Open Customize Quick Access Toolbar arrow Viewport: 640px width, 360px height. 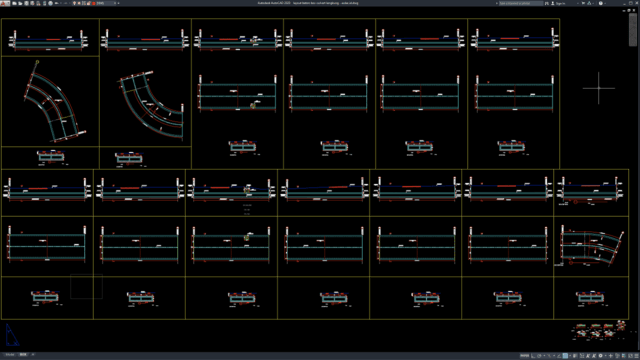point(118,3)
